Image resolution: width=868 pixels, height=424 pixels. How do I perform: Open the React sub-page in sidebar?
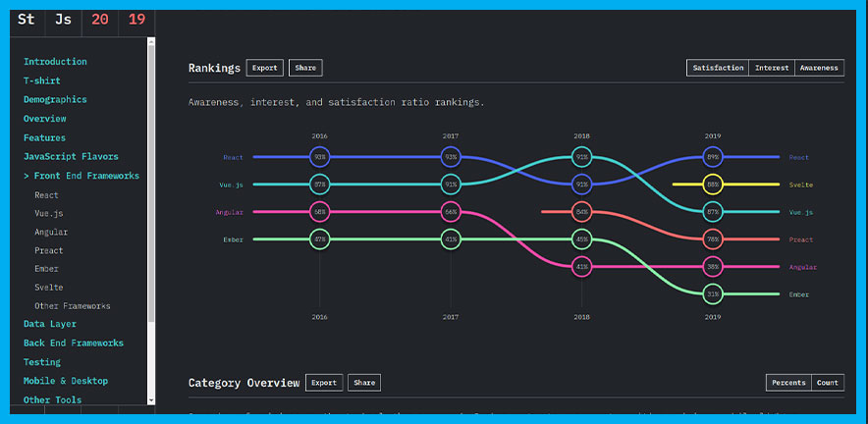(x=46, y=195)
